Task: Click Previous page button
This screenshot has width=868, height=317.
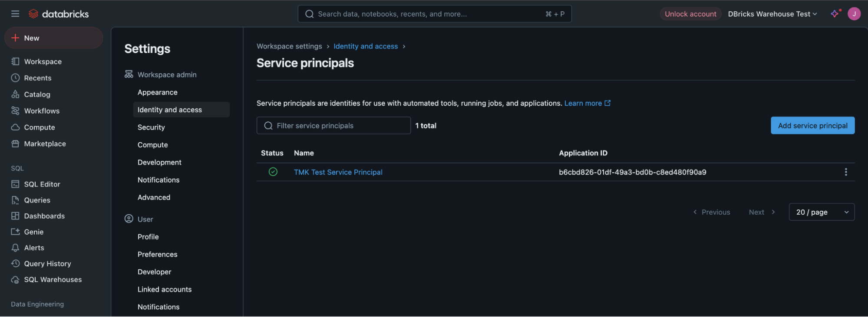Action: point(712,212)
